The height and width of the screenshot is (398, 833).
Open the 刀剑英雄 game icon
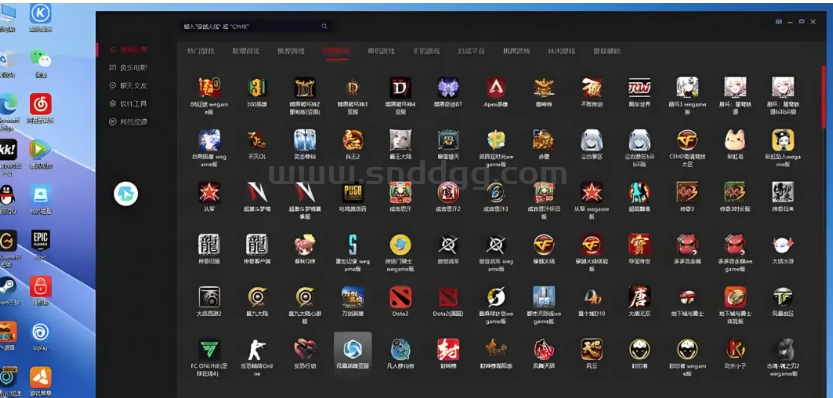click(353, 297)
